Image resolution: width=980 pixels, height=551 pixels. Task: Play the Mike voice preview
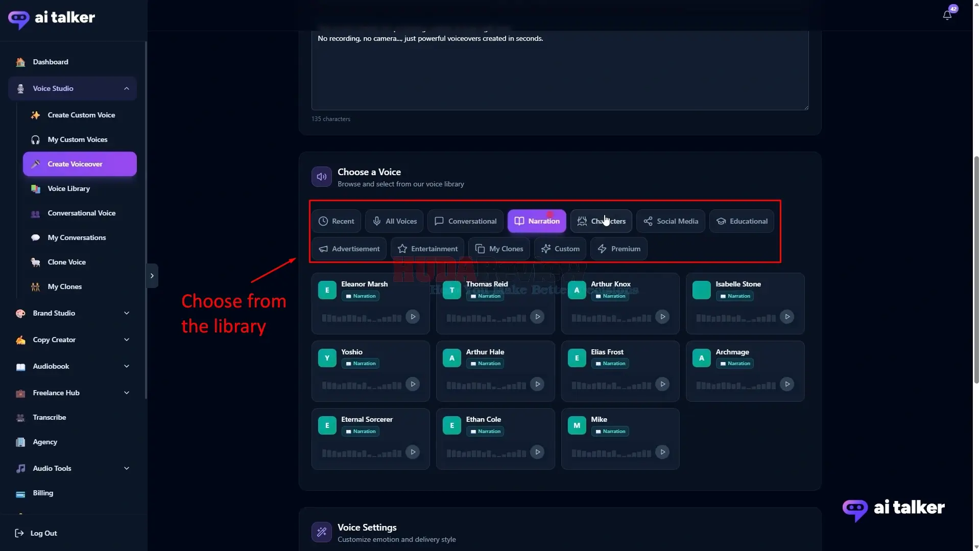pyautogui.click(x=662, y=452)
